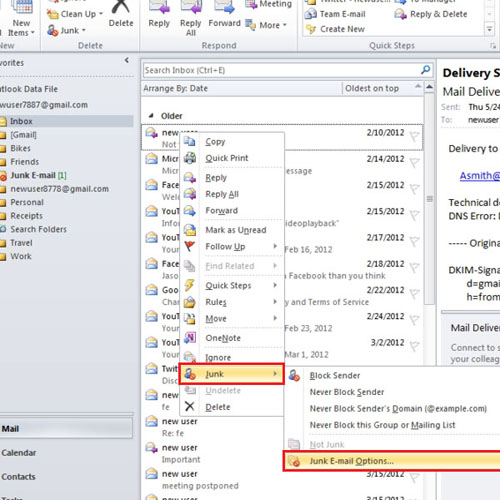Click the Delete X icon in the context menu
The image size is (500, 500).
(x=190, y=406)
